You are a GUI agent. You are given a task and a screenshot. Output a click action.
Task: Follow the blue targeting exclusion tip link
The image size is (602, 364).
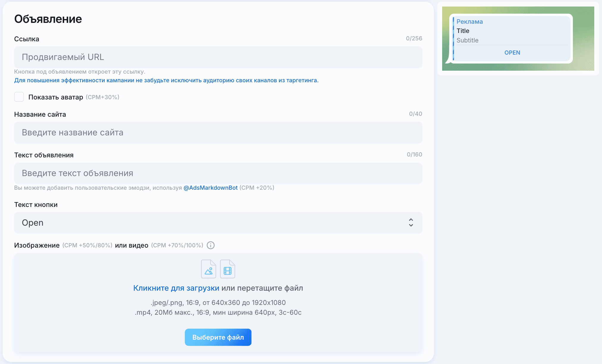coord(166,80)
